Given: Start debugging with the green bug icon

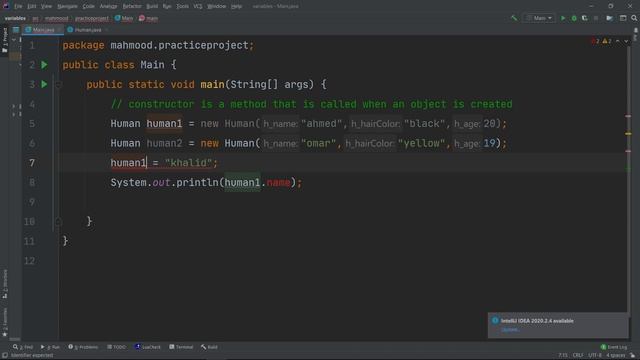Looking at the screenshot, I should point(574,18).
